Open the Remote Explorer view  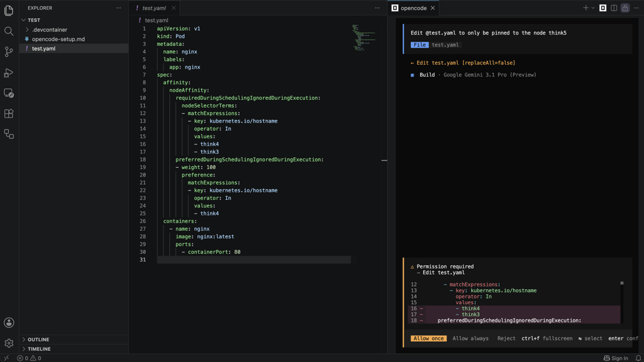tap(9, 93)
